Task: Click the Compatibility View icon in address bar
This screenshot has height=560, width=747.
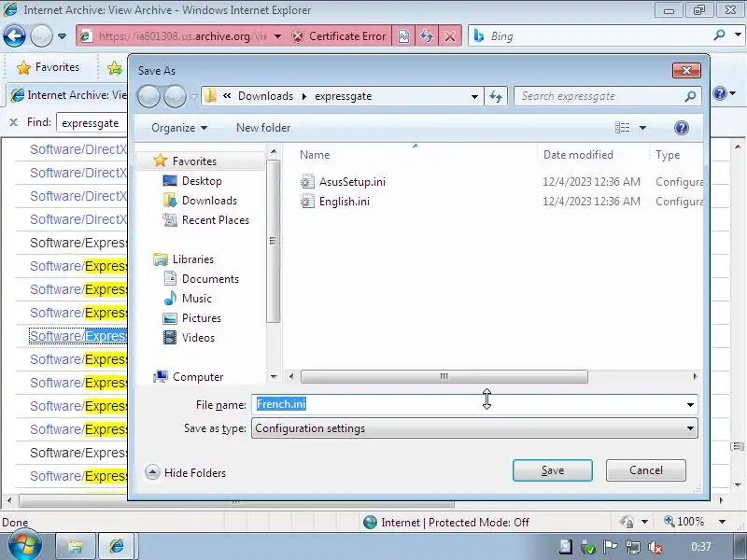Action: (403, 36)
